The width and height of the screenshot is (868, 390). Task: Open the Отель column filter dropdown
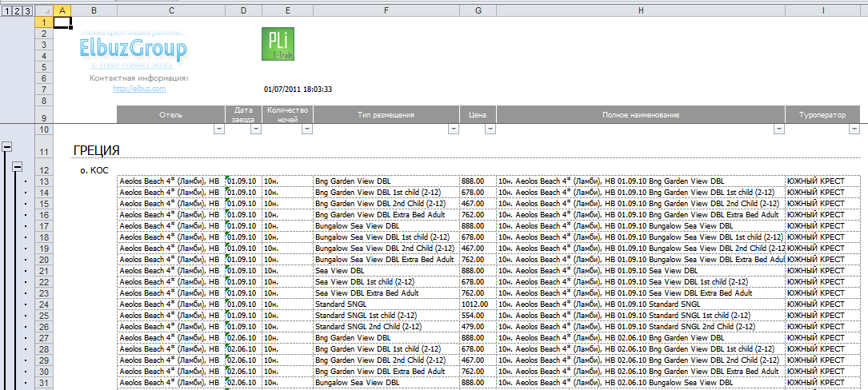click(219, 129)
